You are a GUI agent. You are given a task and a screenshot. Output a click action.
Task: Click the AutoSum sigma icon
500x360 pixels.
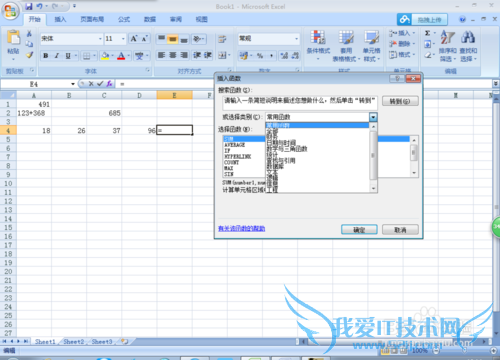[x=428, y=33]
